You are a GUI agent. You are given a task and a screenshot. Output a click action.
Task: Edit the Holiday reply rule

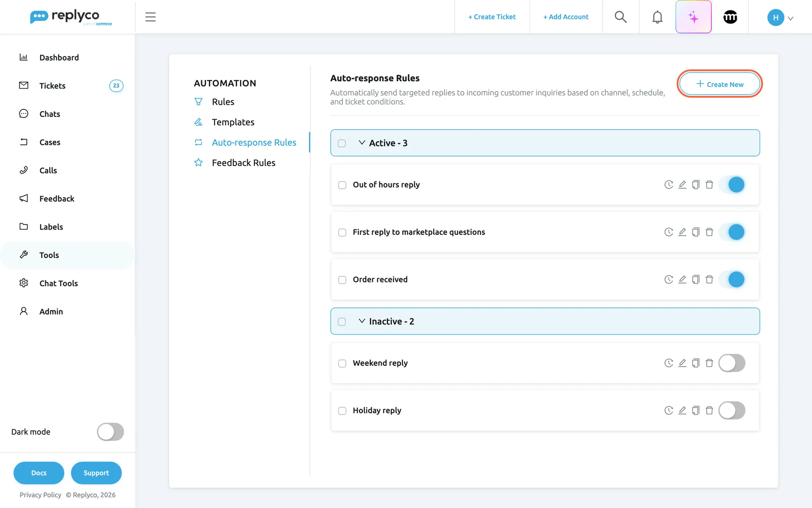682,410
